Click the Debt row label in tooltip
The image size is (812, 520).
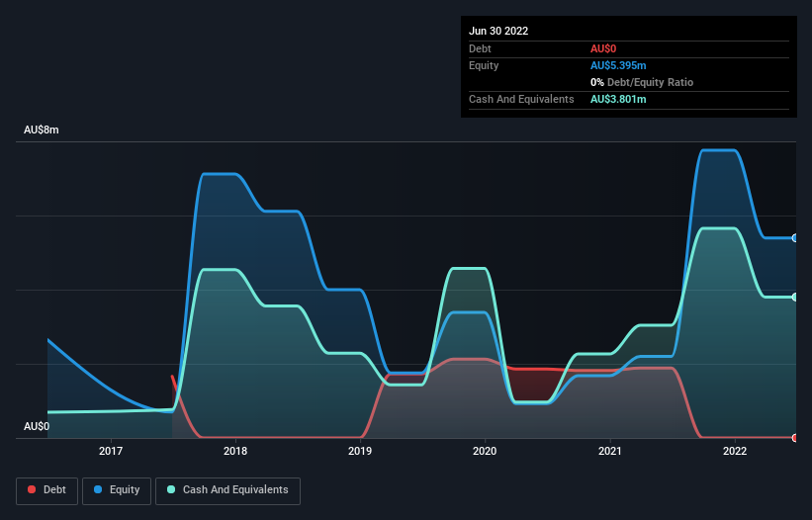tap(480, 48)
